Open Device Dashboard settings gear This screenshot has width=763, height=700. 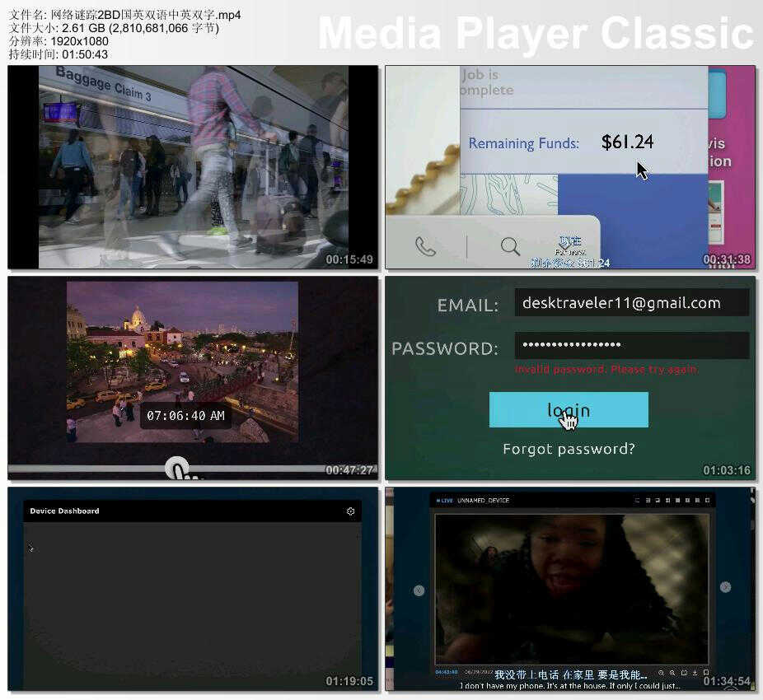[x=350, y=511]
